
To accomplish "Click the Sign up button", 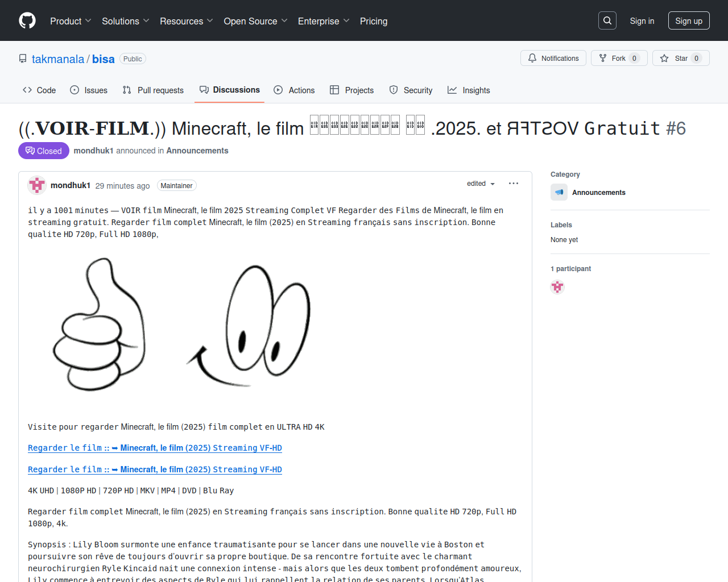I will point(689,21).
